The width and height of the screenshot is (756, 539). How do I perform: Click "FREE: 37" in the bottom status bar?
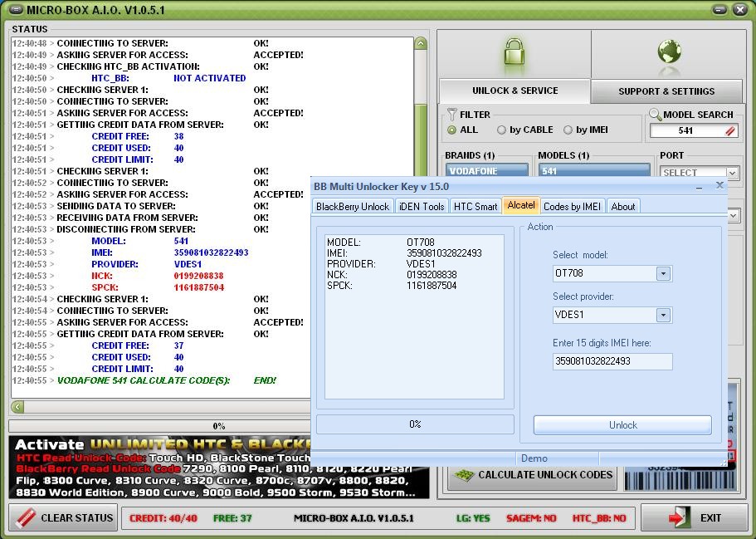[x=232, y=518]
